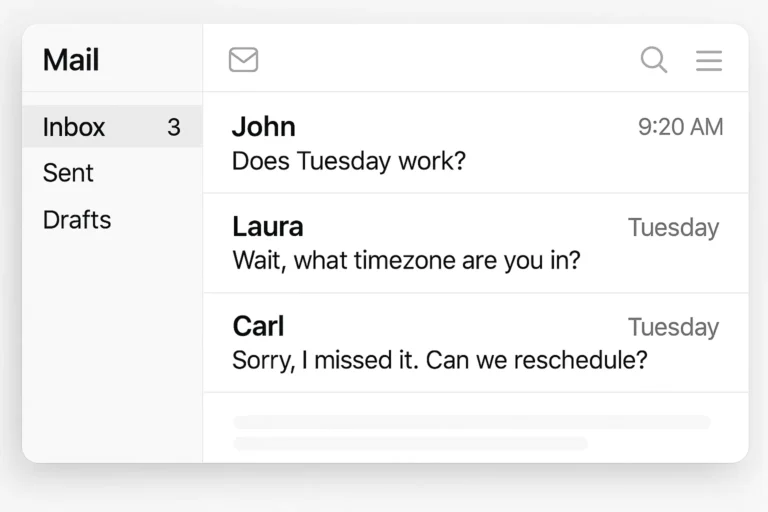Screen dimensions: 768x512
Task: Click "Does Tuesday work?" preview text
Action: (x=349, y=161)
